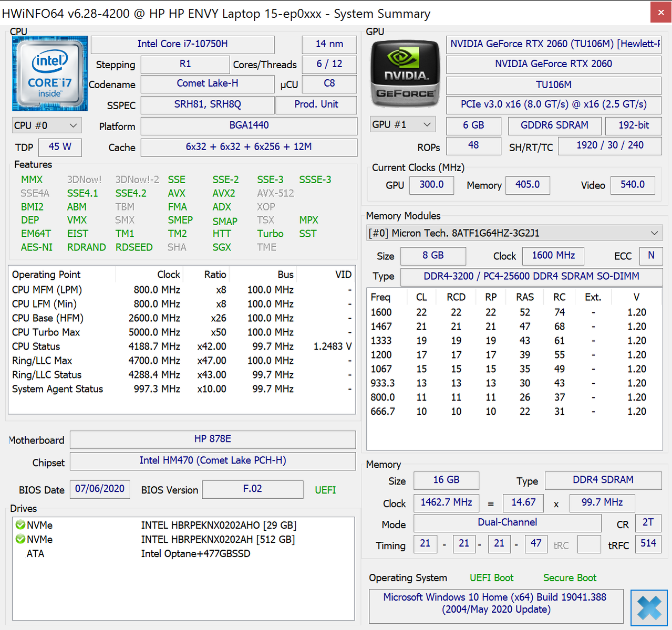672x630 pixels.
Task: Click the 14 nm process field
Action: (x=329, y=44)
